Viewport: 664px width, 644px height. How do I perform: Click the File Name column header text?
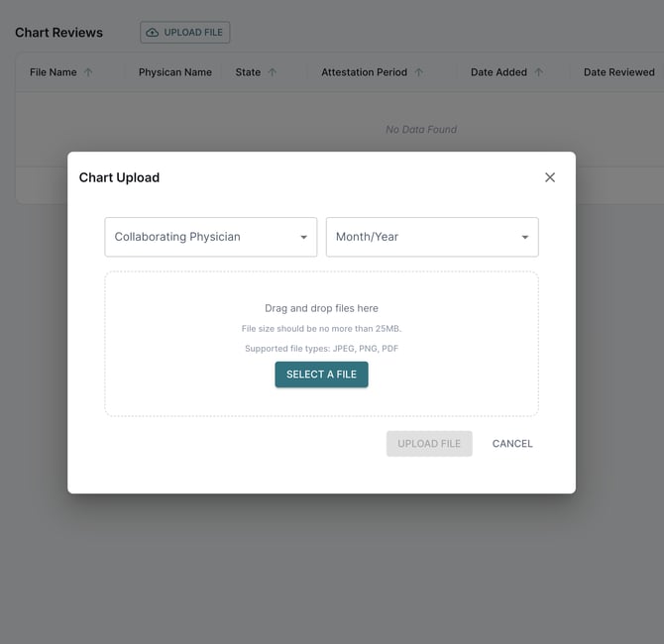click(54, 72)
